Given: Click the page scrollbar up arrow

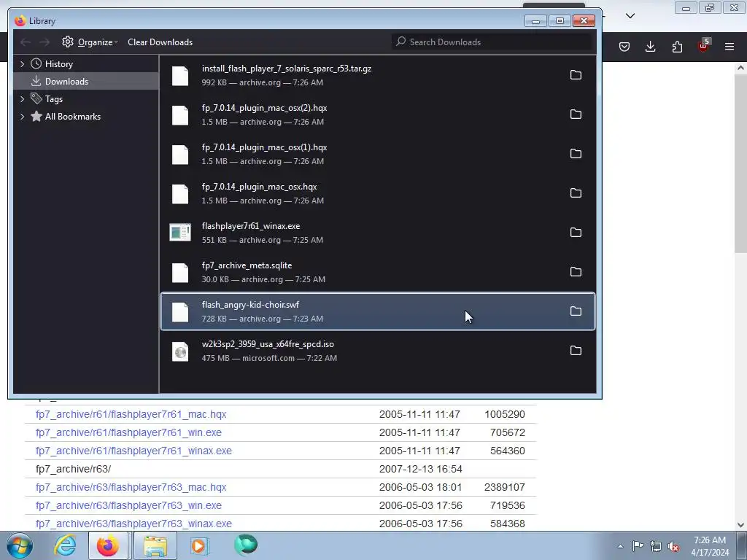Looking at the screenshot, I should pyautogui.click(x=740, y=68).
